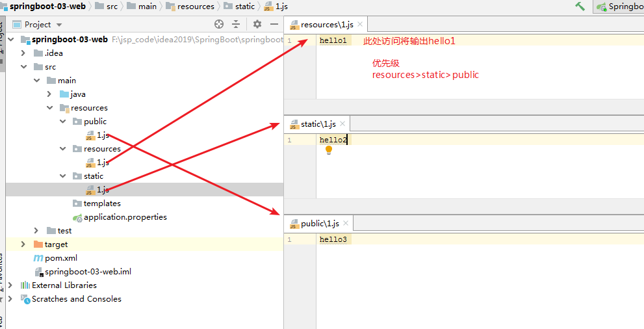The image size is (644, 329).
Task: Click the green Build hammer icon
Action: [x=580, y=6]
